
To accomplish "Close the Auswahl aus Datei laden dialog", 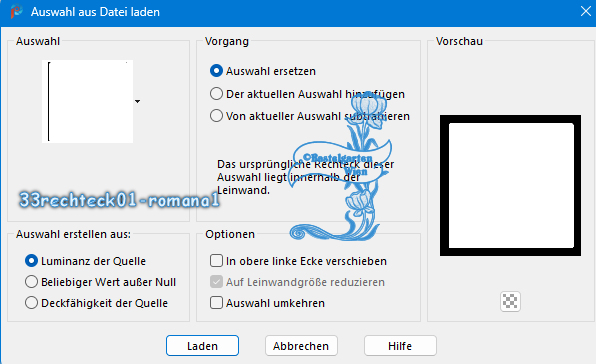I will coord(586,11).
